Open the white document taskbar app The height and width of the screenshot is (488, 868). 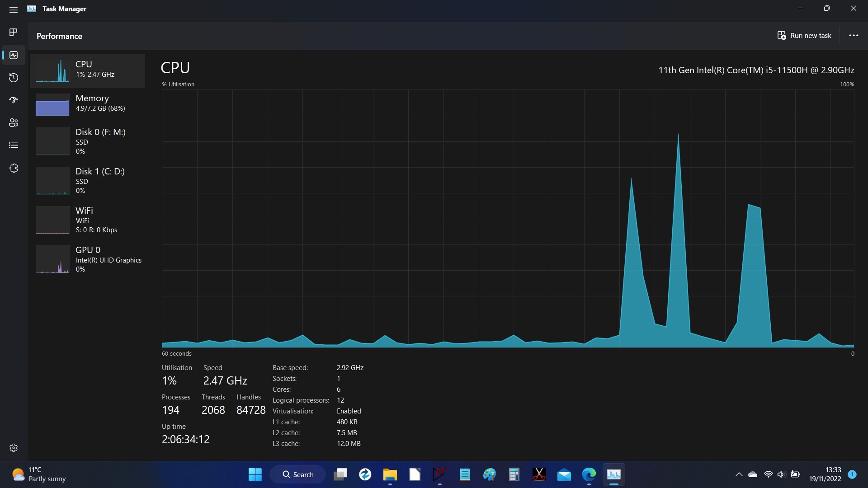pos(415,474)
